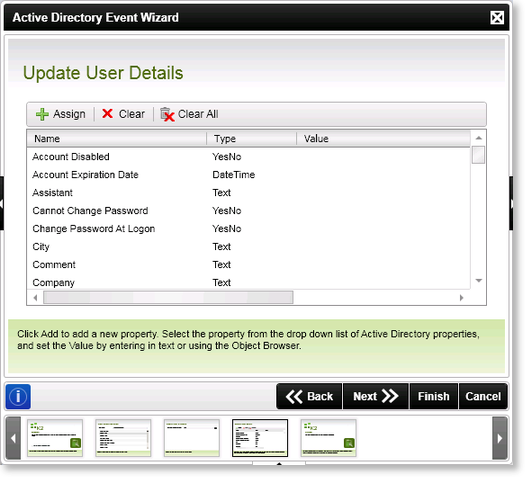Click horizontal scrollbar left arrow
This screenshot has width=525, height=477.
coord(35,298)
